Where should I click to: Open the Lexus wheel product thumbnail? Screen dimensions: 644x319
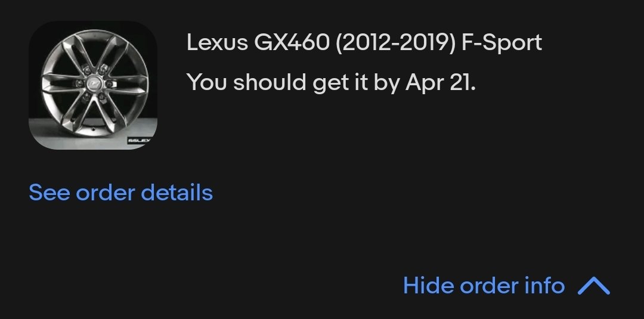click(93, 85)
